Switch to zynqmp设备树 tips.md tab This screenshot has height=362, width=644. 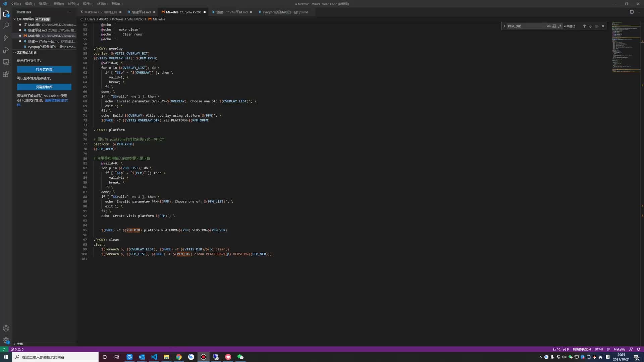[x=285, y=12]
